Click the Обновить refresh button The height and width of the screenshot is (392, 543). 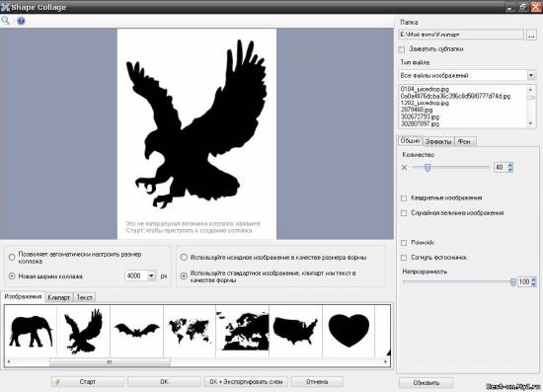point(426,383)
